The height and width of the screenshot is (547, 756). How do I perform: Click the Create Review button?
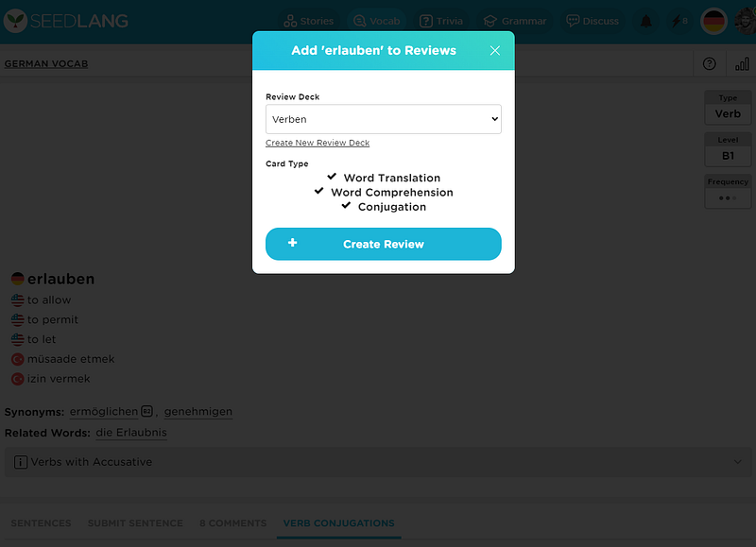point(384,244)
